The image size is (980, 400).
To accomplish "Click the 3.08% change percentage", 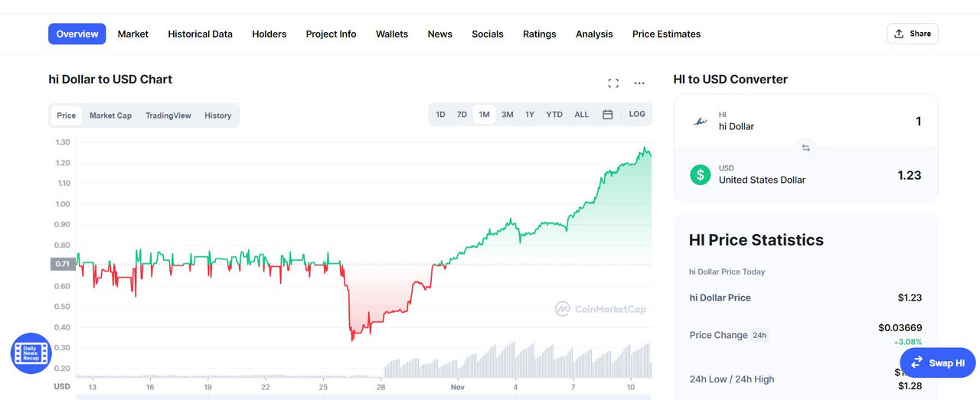I will (908, 342).
